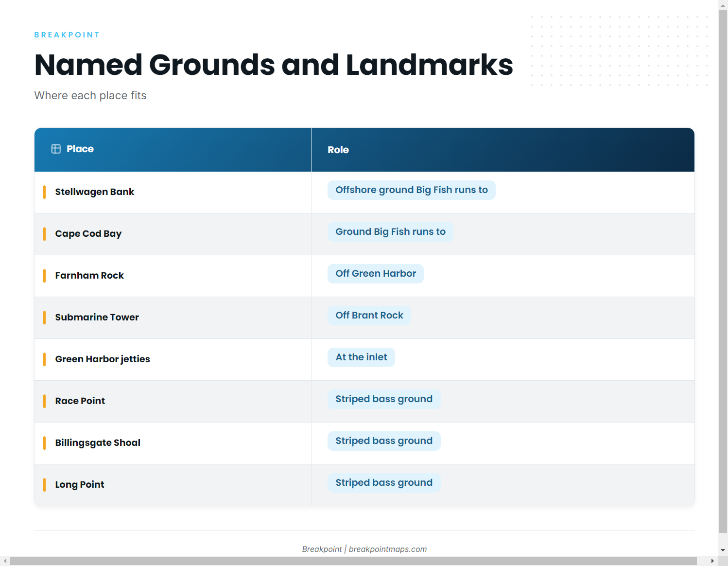Select the Green Harbor jetties entry
The width and height of the screenshot is (728, 566).
point(103,359)
